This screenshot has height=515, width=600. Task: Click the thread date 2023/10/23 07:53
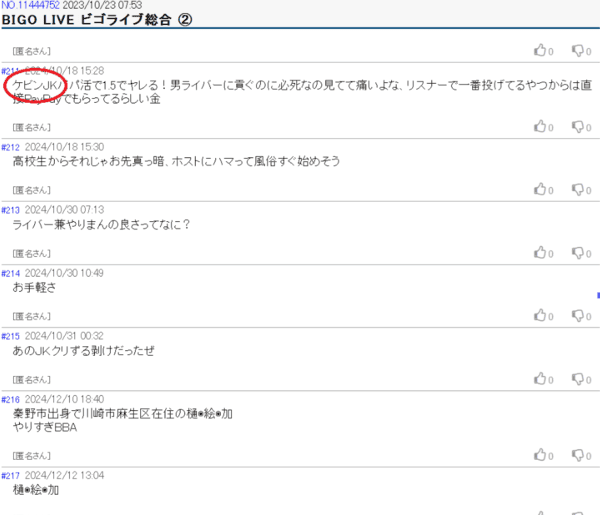(102, 5)
